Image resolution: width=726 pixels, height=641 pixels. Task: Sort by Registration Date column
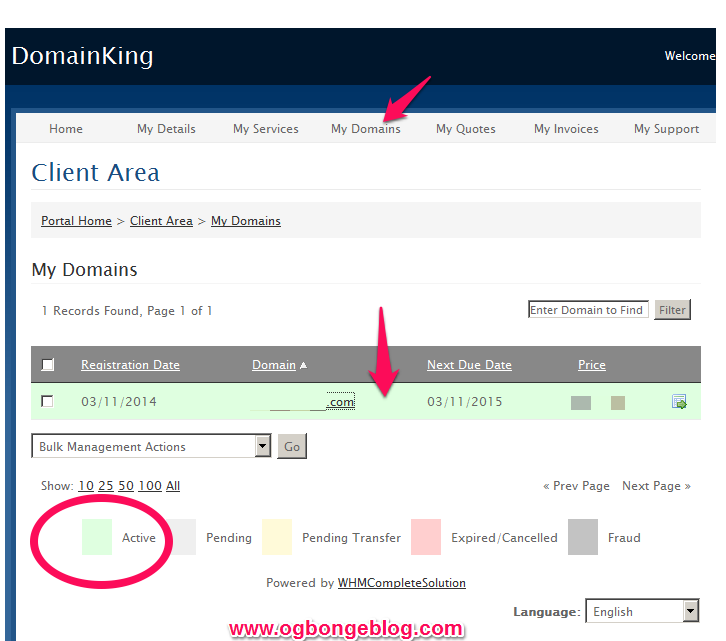[x=131, y=365]
